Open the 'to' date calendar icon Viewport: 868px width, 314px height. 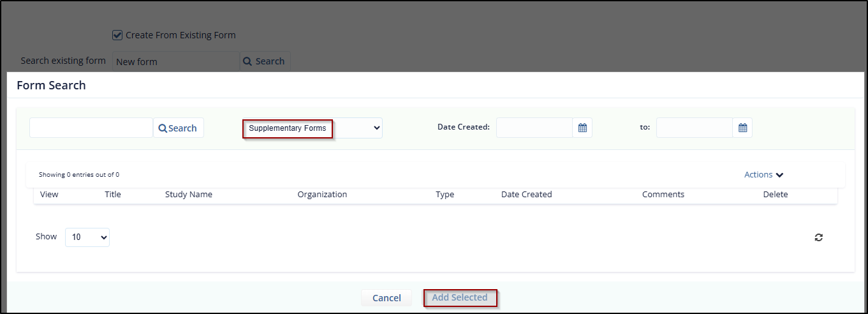click(x=742, y=128)
